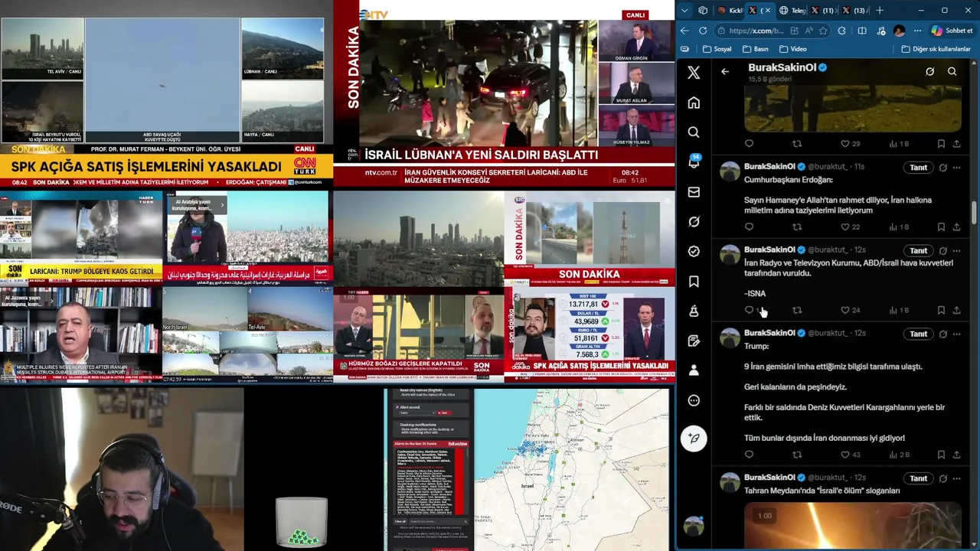Bookmark the -ISNA tweet
The image size is (980, 551).
[x=941, y=311]
